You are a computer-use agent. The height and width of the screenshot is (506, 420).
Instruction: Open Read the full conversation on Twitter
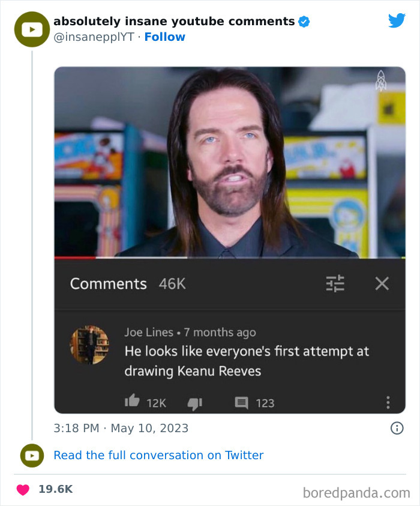[158, 456]
